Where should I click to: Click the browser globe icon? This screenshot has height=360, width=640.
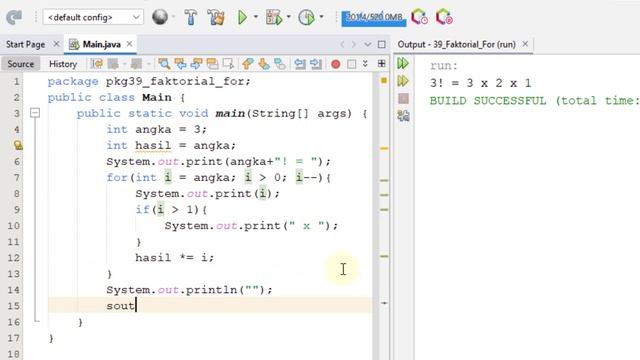coord(160,17)
